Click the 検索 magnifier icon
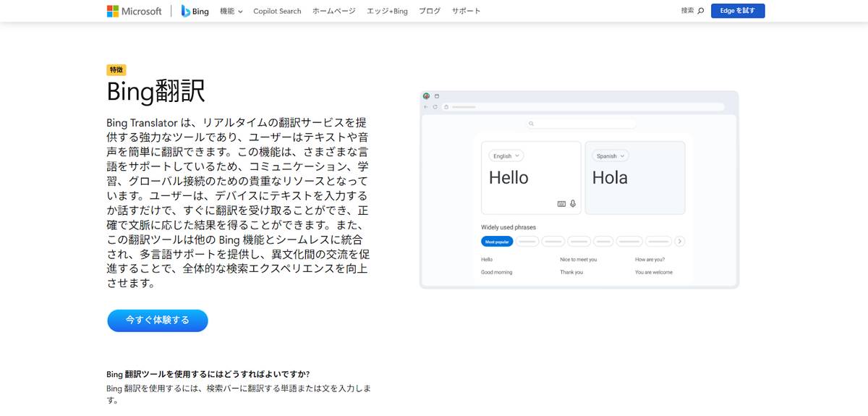 pyautogui.click(x=700, y=11)
